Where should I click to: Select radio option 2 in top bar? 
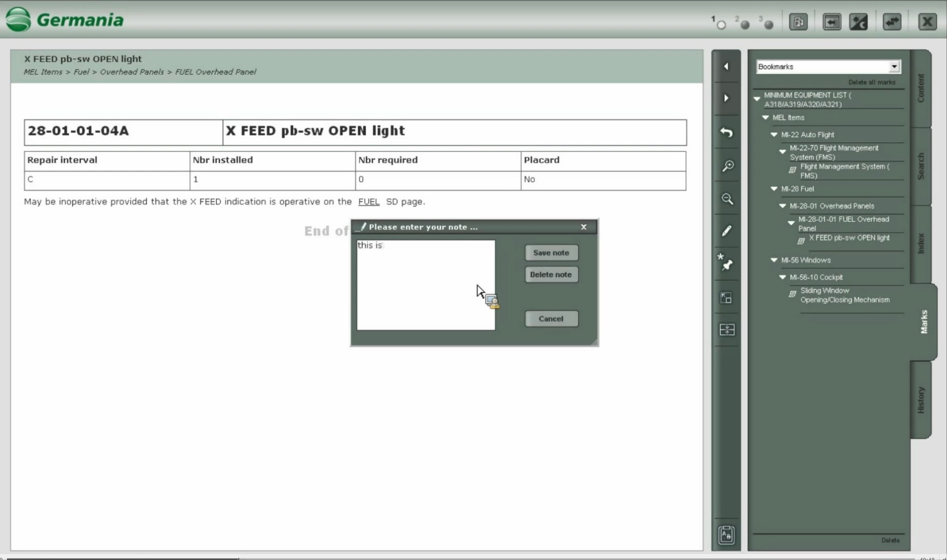744,25
